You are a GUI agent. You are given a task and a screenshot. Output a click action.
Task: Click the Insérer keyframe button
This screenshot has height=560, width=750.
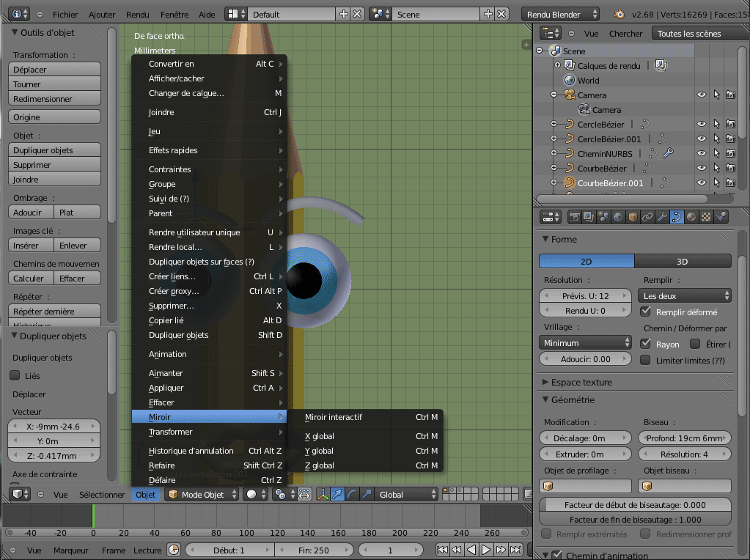[31, 245]
